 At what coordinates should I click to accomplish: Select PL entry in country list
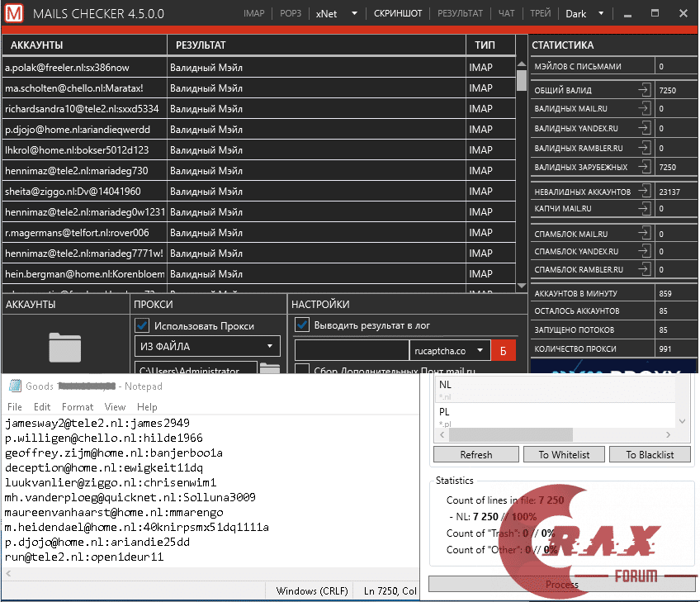(x=556, y=416)
